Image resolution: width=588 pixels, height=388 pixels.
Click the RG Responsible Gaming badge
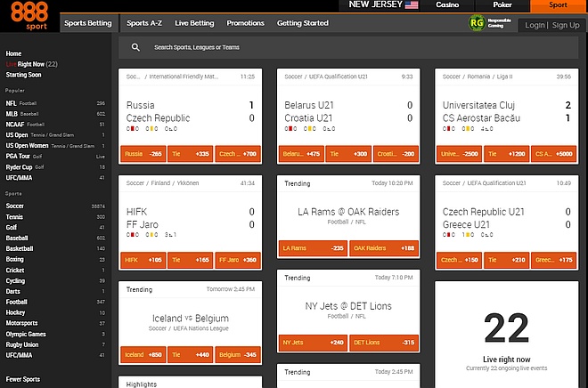(x=490, y=23)
